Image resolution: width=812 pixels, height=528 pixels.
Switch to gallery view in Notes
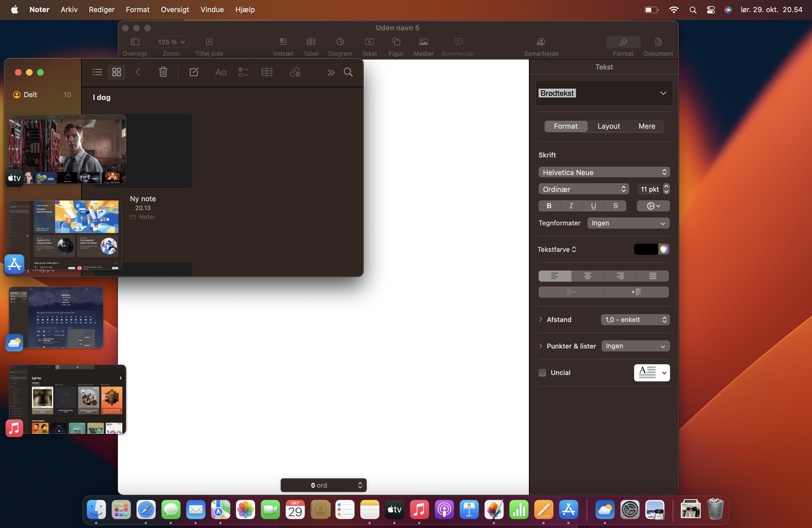click(116, 72)
